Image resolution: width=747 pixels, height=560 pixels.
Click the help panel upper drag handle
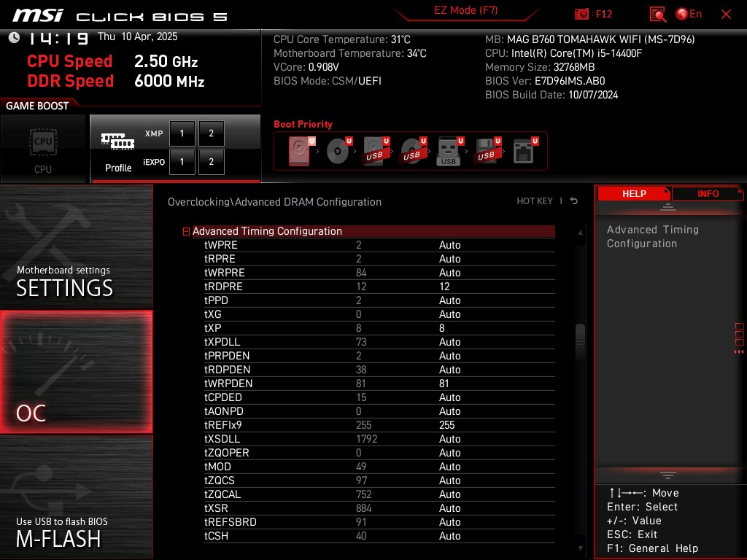668,207
